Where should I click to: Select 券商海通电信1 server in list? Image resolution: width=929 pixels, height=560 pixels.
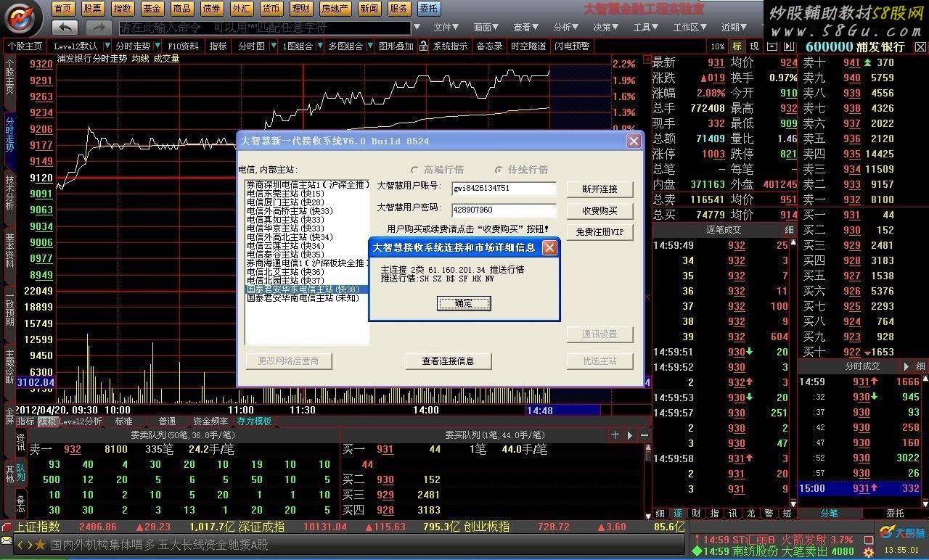[x=306, y=263]
